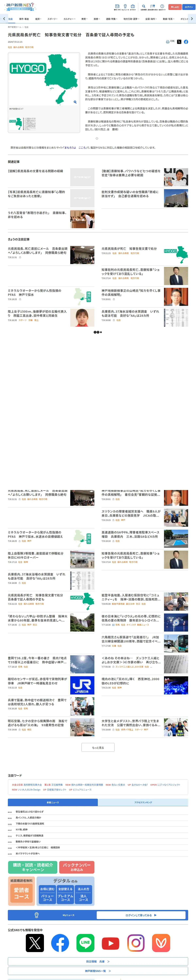
Task: Open the official LINE account icon
Action: pyautogui.click(x=85, y=943)
